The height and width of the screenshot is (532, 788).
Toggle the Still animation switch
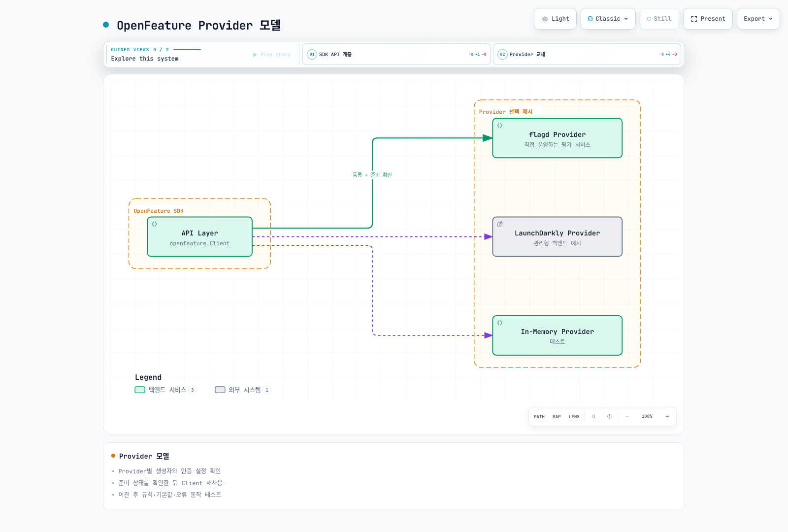(659, 19)
